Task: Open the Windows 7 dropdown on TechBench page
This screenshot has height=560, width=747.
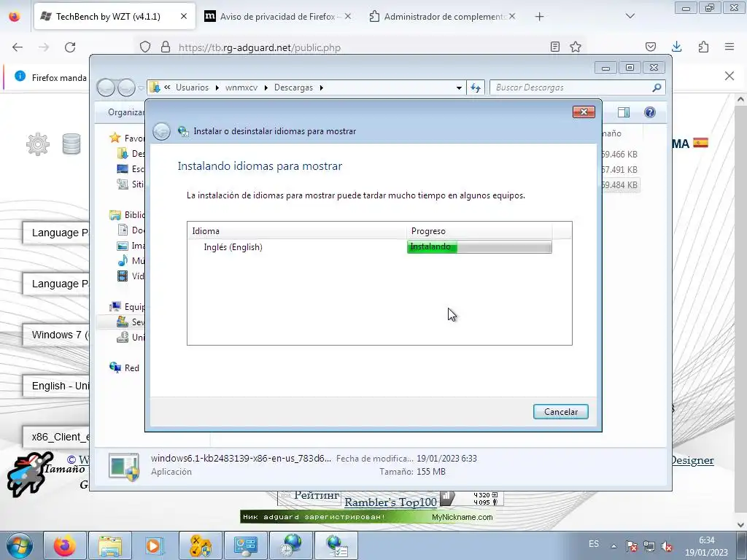Action: [55, 335]
